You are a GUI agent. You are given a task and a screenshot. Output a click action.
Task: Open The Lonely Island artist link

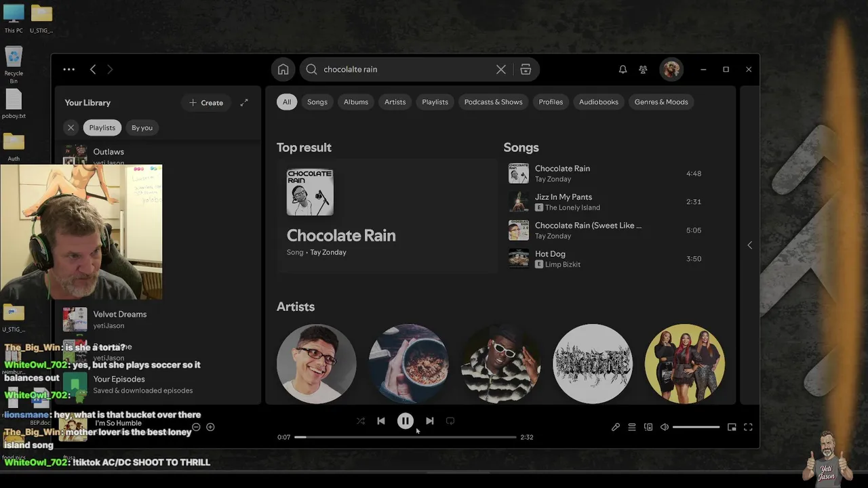coord(572,207)
